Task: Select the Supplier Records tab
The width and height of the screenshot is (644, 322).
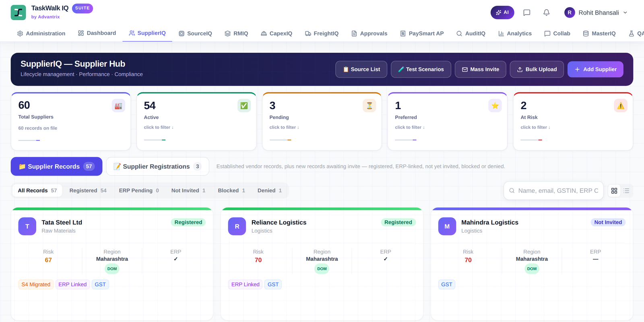Action: (x=56, y=166)
